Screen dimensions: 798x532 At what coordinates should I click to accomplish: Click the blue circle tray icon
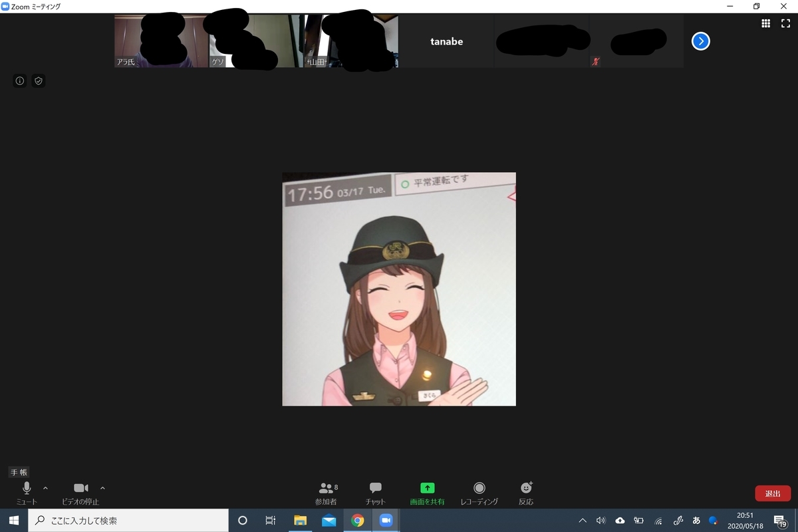coord(714,521)
